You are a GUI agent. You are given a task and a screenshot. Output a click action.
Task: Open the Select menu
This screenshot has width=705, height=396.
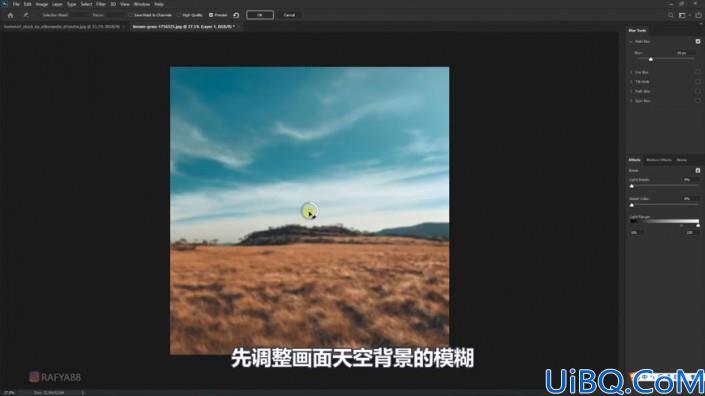click(x=86, y=4)
